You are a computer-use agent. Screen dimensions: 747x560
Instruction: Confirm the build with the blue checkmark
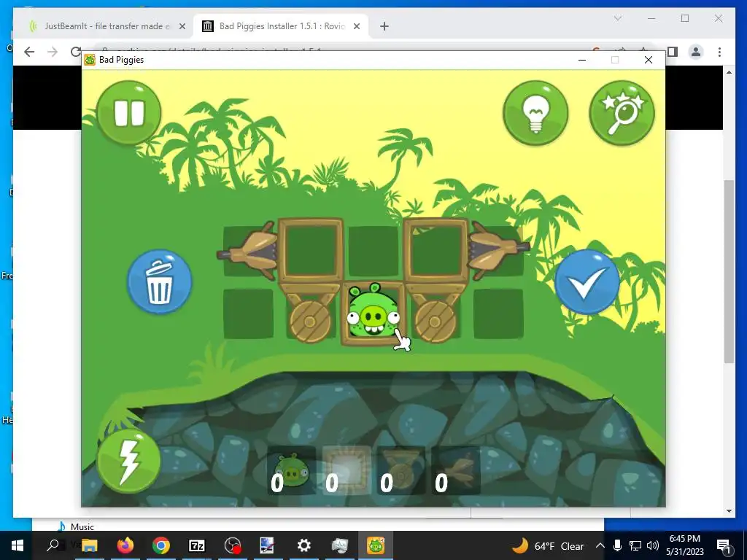click(587, 282)
